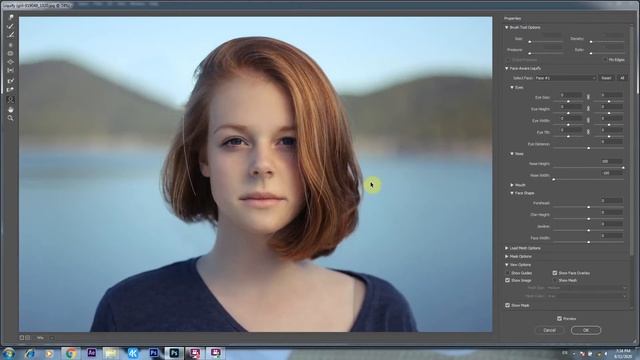
Task: Uncheck Show Face Overlay
Action: [x=555, y=273]
